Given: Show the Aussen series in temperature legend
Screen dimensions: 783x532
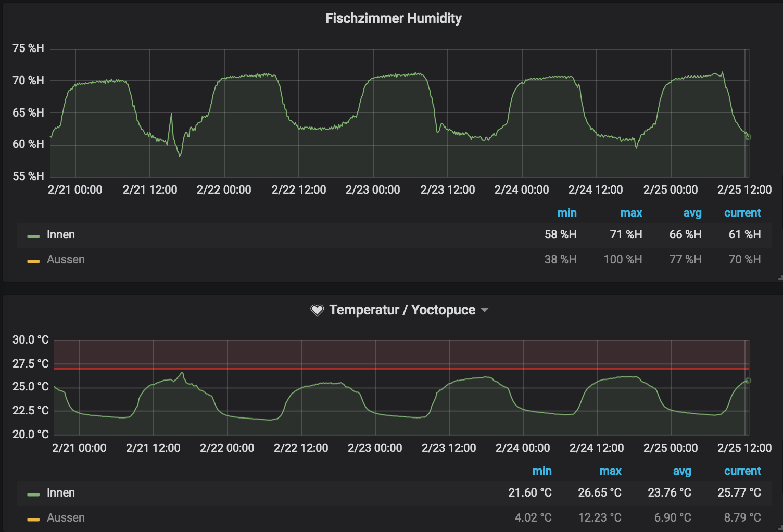Looking at the screenshot, I should [66, 518].
